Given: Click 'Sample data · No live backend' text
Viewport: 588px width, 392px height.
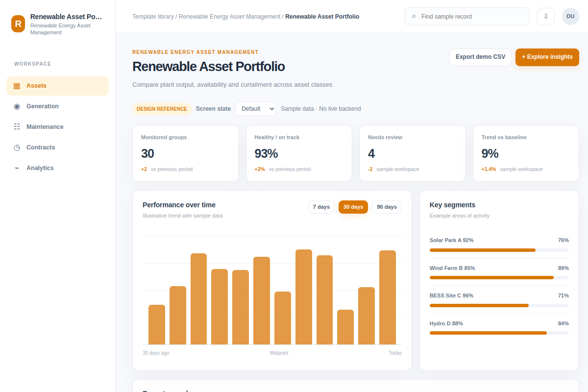Looking at the screenshot, I should (x=321, y=109).
